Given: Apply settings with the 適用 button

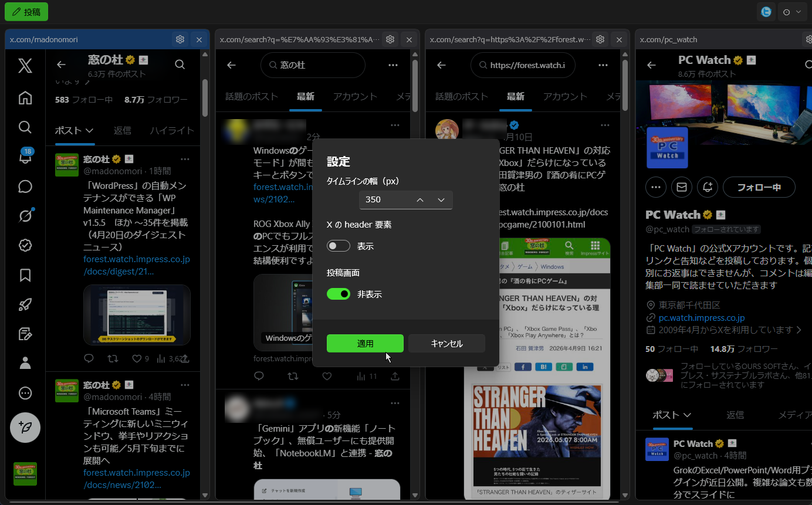Looking at the screenshot, I should coord(365,344).
